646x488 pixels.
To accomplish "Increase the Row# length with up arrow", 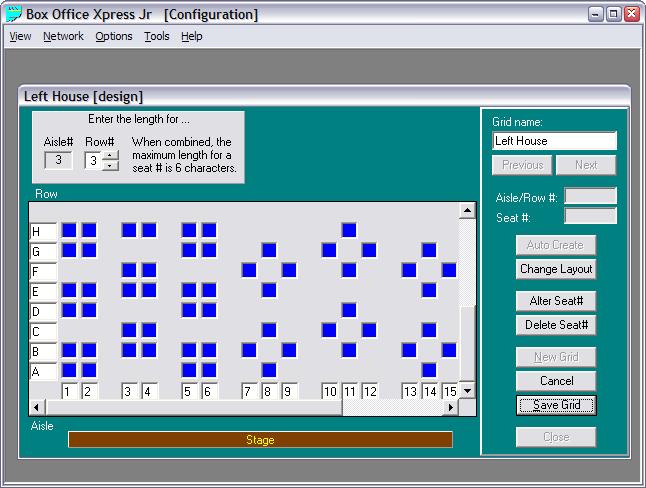I will 111,155.
